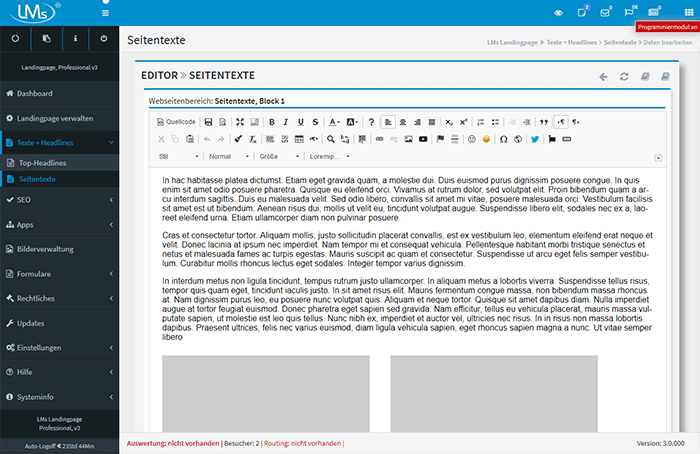Viewport: 700px width, 454px height.
Task: Open the Dashboard menu item
Action: point(59,93)
